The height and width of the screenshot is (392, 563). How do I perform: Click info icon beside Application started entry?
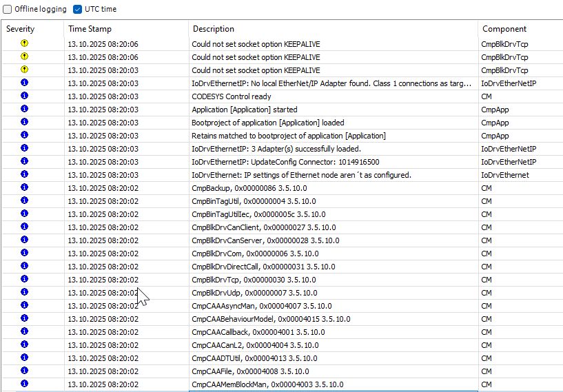(25, 109)
